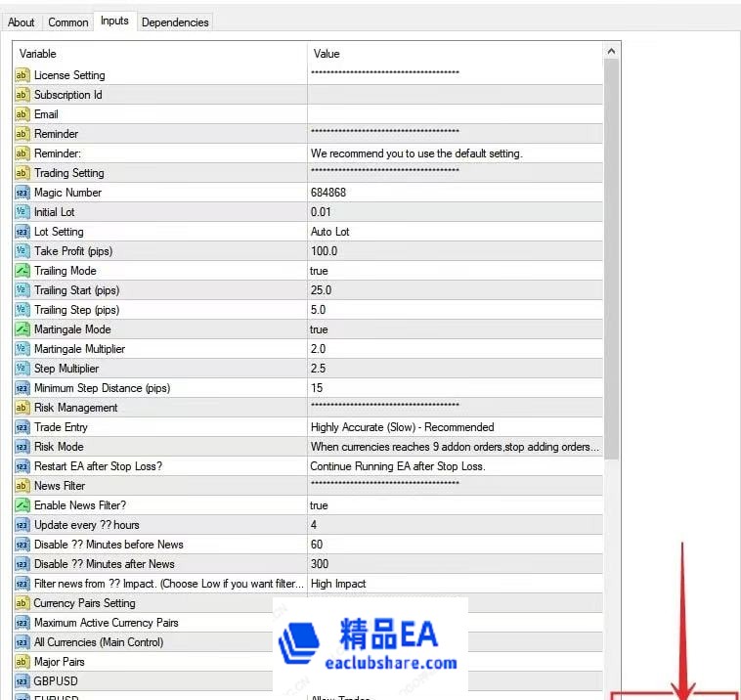Screen dimensions: 741x700
Task: Click the string icon next to Risk Management
Action: (22, 408)
